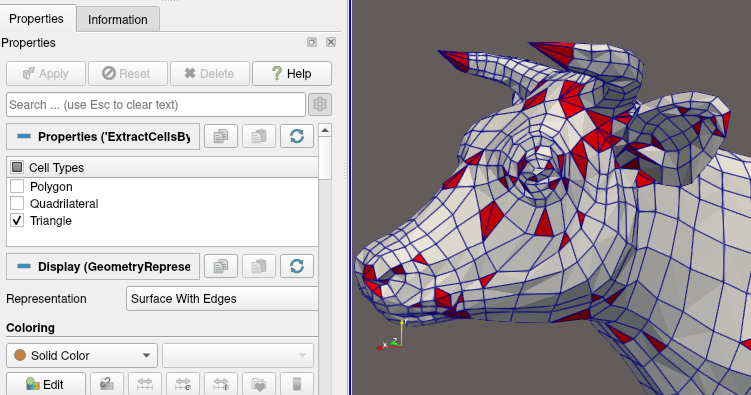Viewport: 751px width, 395px height.
Task: Restore default Display section values
Action: click(297, 266)
